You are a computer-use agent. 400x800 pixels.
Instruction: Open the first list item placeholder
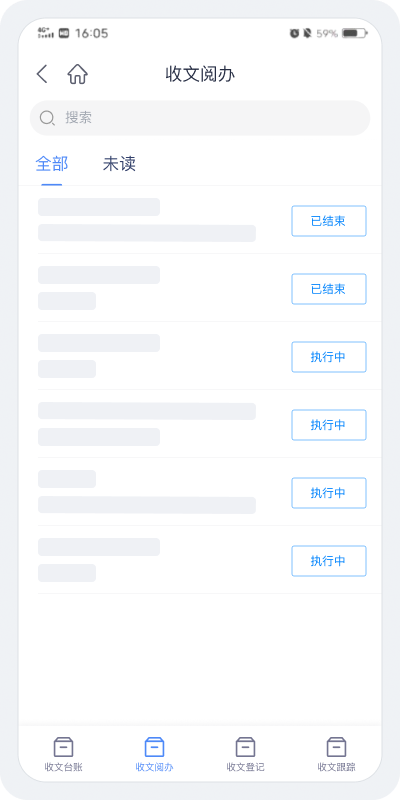click(x=200, y=220)
